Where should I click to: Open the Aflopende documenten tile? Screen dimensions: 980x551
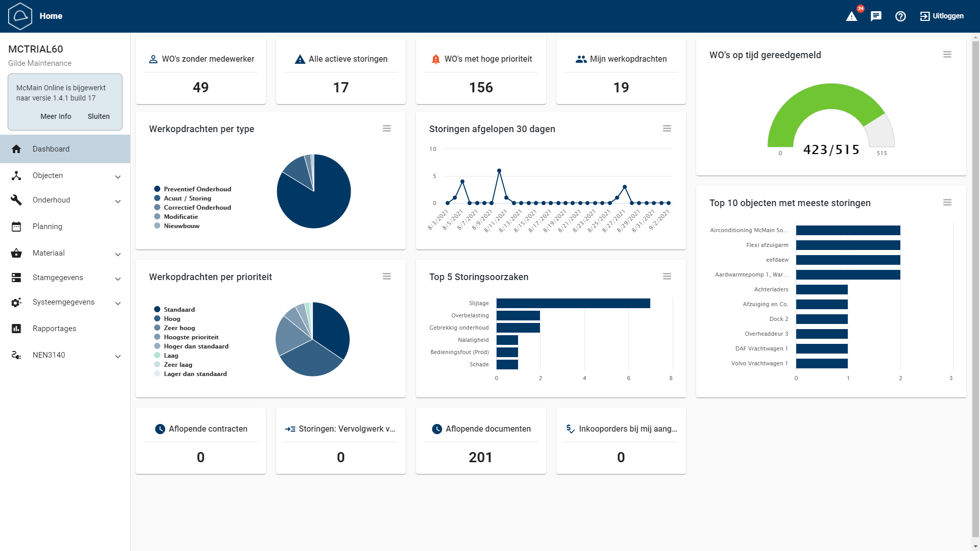point(481,441)
